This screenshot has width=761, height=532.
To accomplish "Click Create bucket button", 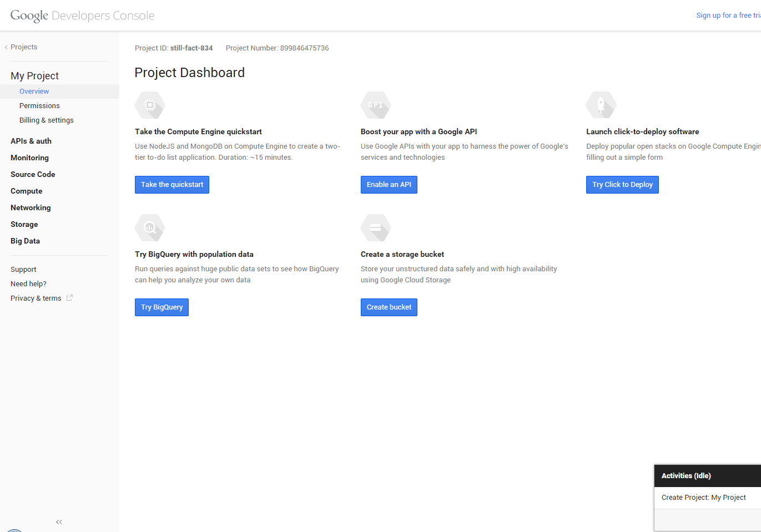I will coord(389,307).
